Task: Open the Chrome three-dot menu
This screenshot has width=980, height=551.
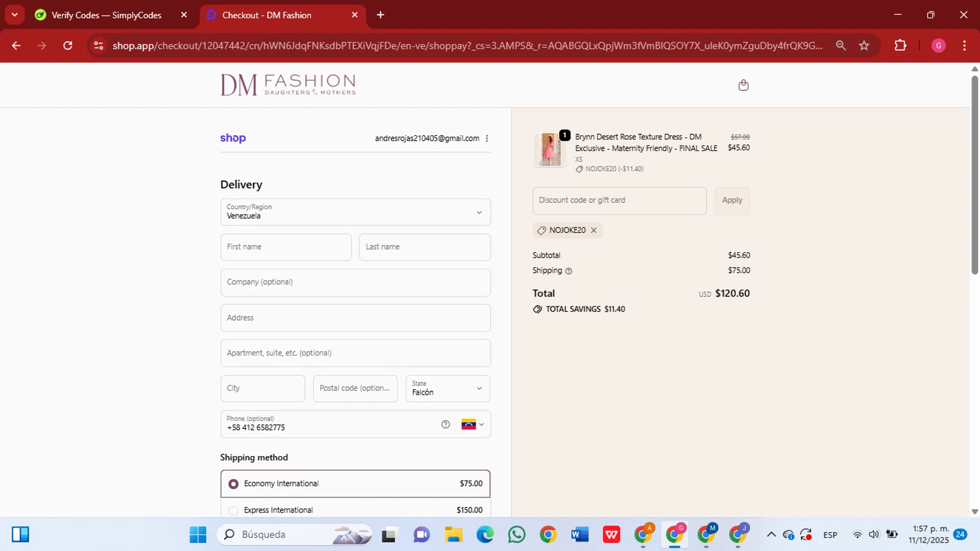Action: [x=964, y=46]
